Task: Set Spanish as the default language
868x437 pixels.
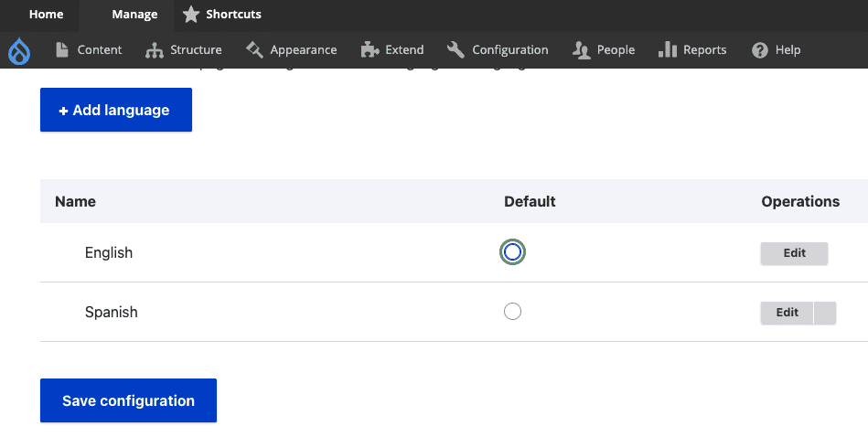Action: (512, 312)
